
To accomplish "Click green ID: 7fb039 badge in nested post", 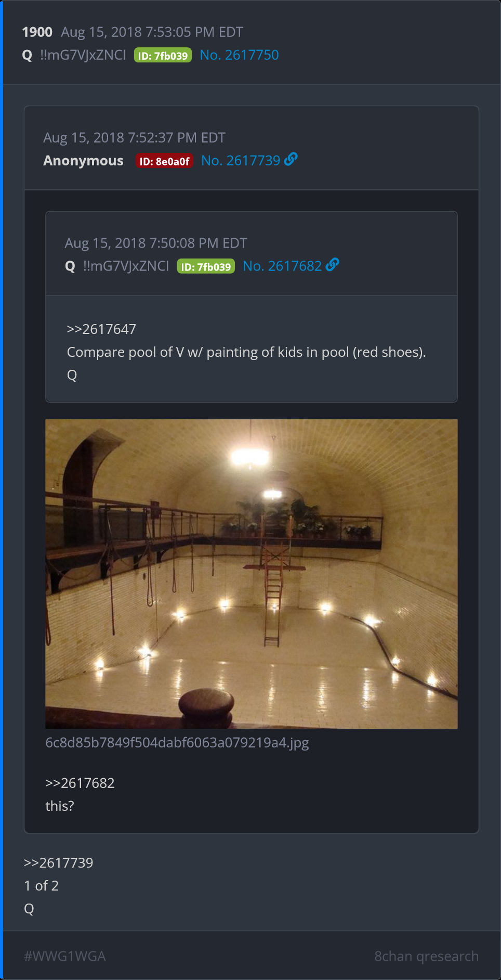I will (206, 266).
